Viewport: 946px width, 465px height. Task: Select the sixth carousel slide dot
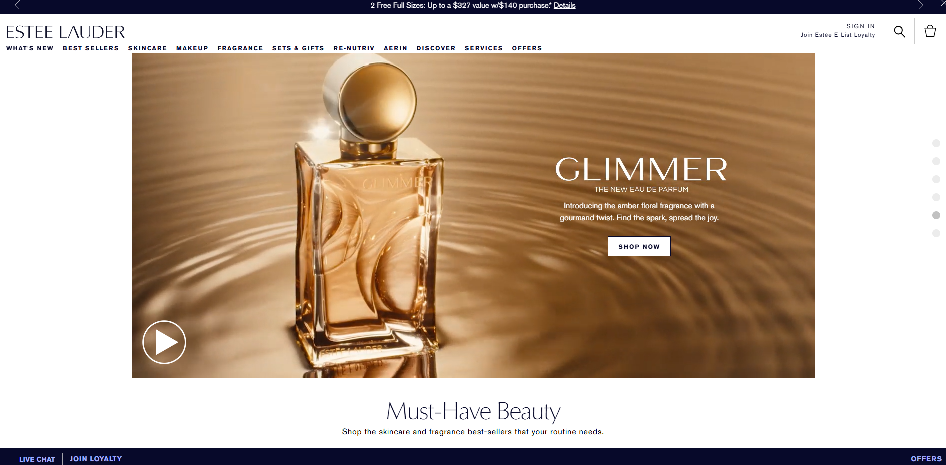pyautogui.click(x=936, y=233)
